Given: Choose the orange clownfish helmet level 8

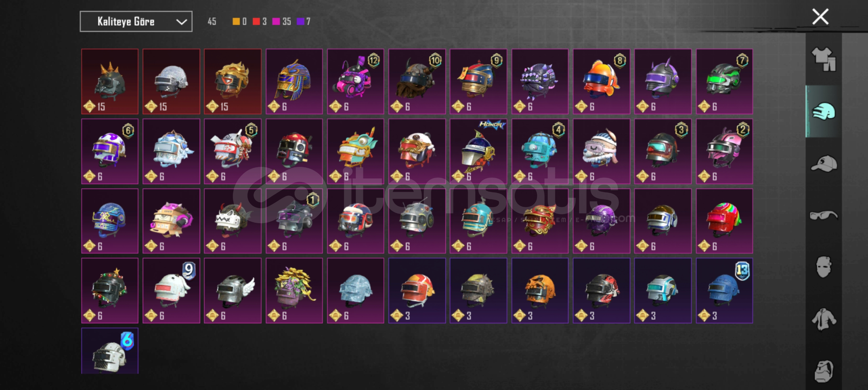Looking at the screenshot, I should [601, 82].
